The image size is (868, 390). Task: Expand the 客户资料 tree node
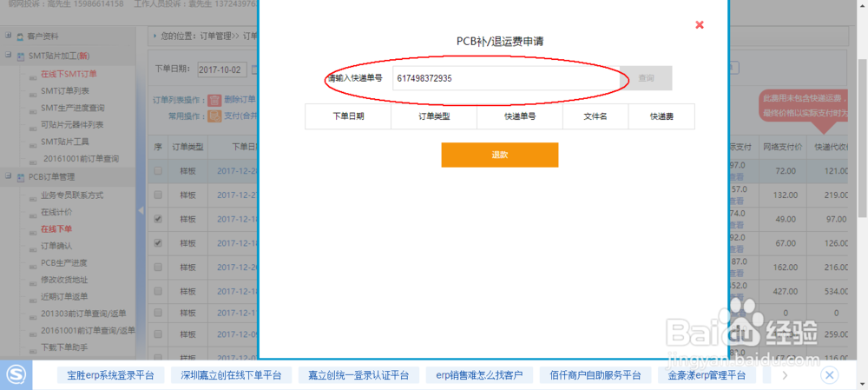coord(8,36)
